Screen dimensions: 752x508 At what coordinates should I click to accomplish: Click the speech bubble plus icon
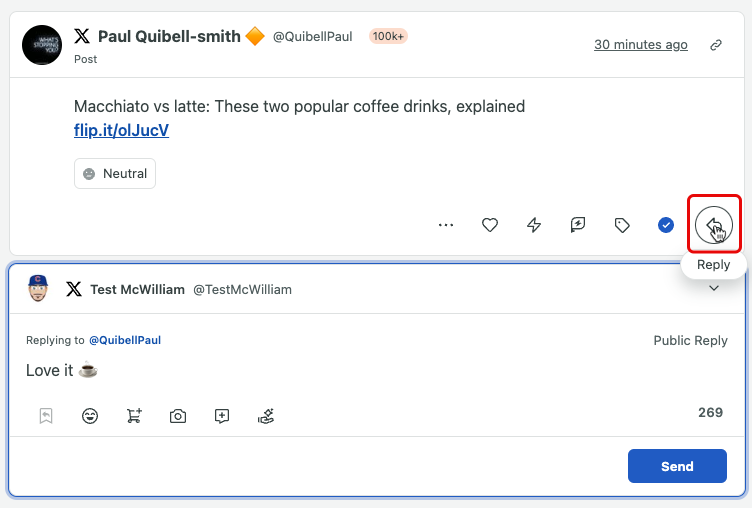coord(222,416)
